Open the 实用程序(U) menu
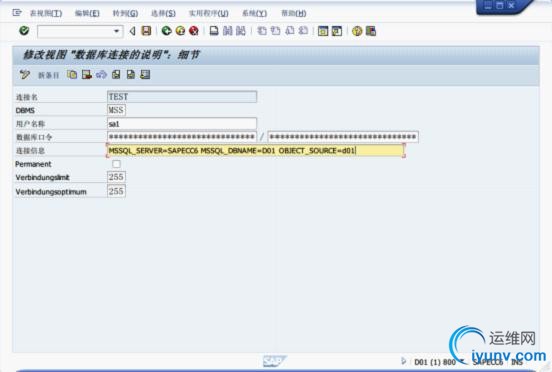This screenshot has height=372, width=552. [x=209, y=13]
